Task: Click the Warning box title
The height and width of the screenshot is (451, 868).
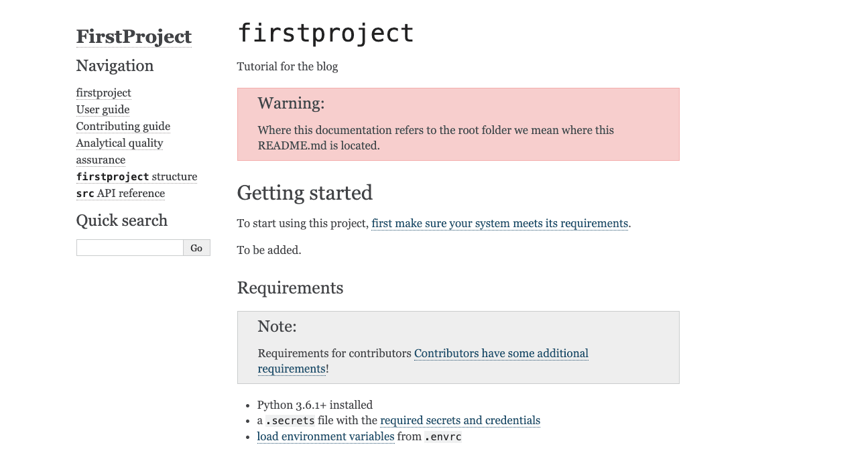Action: point(290,103)
